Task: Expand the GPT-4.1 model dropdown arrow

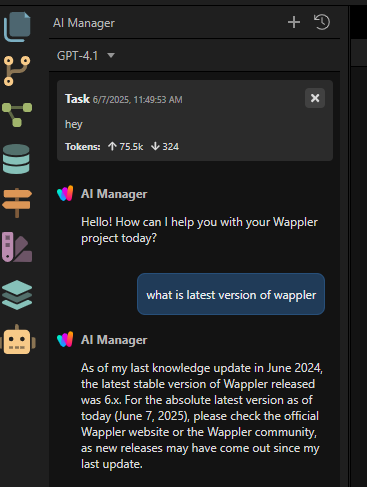Action: pos(111,55)
